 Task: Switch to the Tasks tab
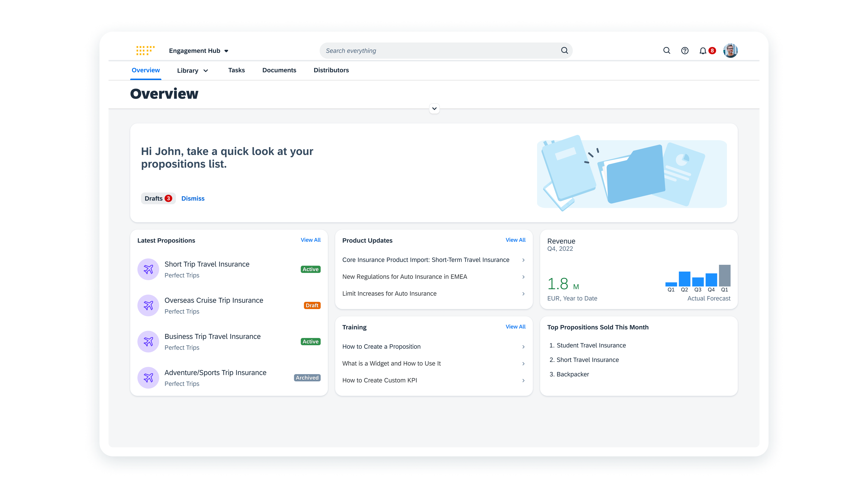(236, 70)
